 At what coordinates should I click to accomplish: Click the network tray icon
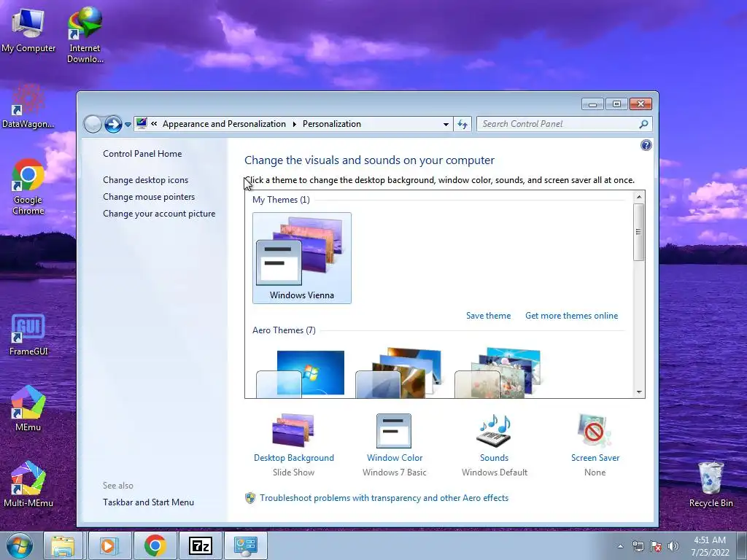[x=638, y=546]
